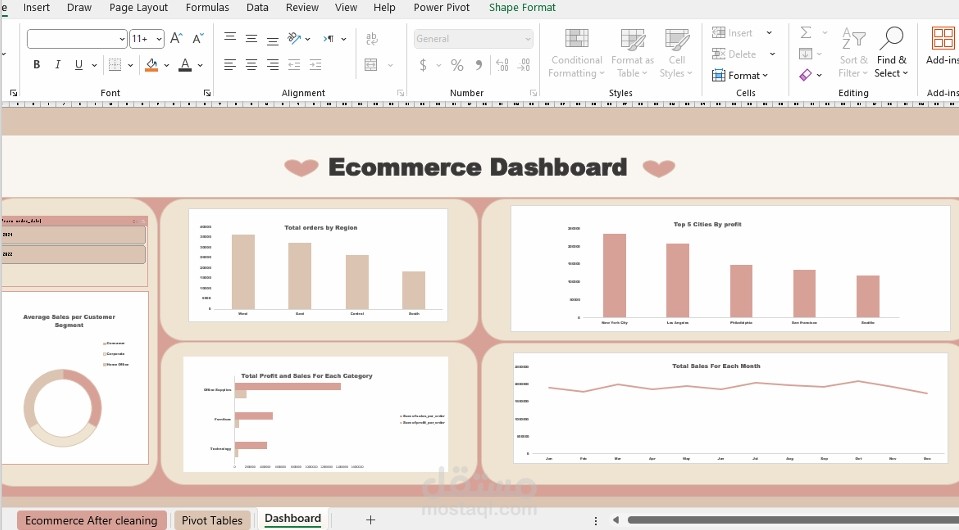Click the Insert cells button

732,32
